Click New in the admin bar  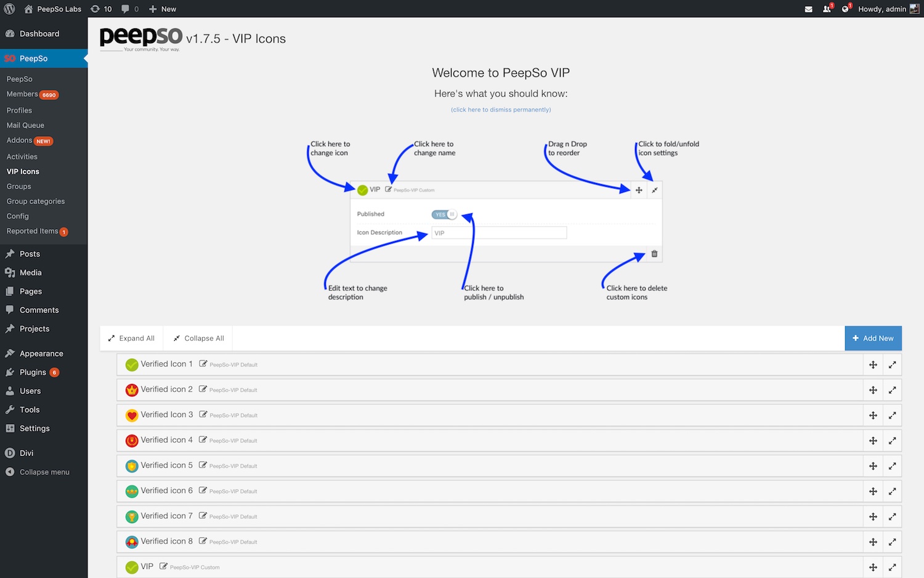[163, 9]
